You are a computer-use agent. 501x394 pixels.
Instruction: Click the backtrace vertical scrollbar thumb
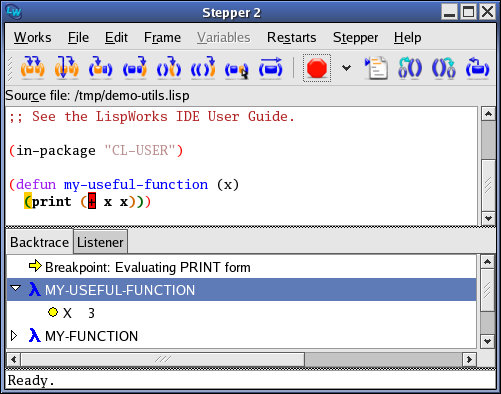[487, 290]
